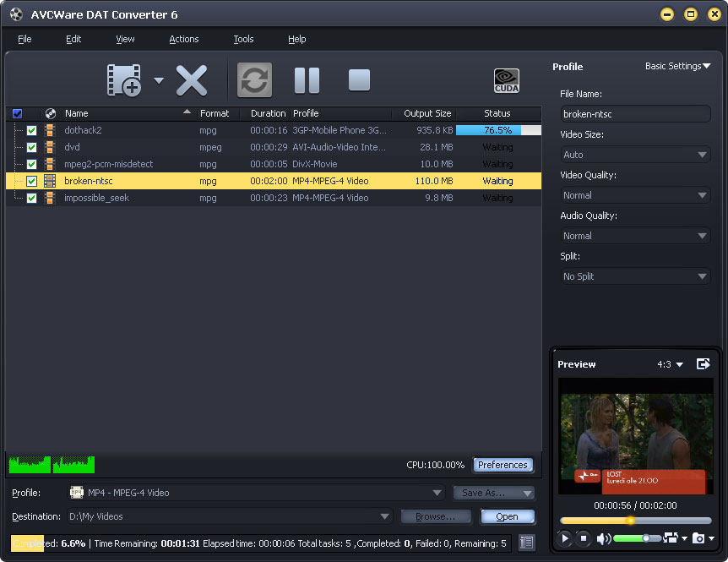Open the conversion log icon in the status bar

tap(526, 543)
